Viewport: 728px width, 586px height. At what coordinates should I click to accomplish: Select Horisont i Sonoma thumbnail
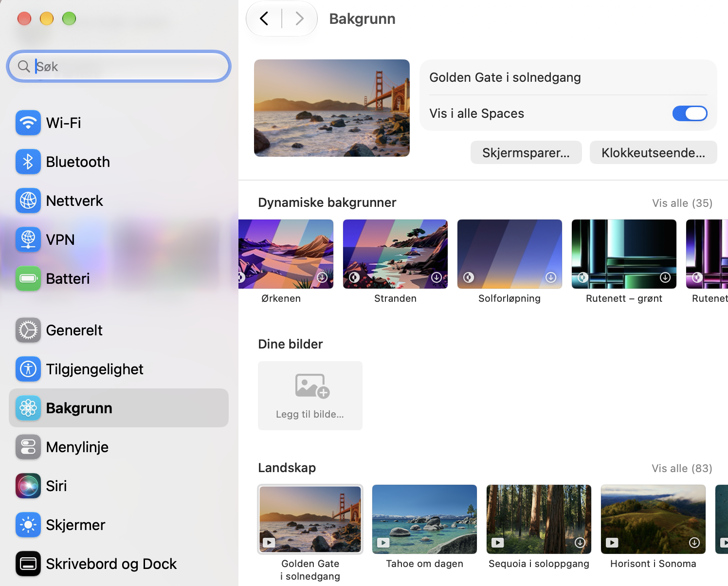click(x=653, y=519)
